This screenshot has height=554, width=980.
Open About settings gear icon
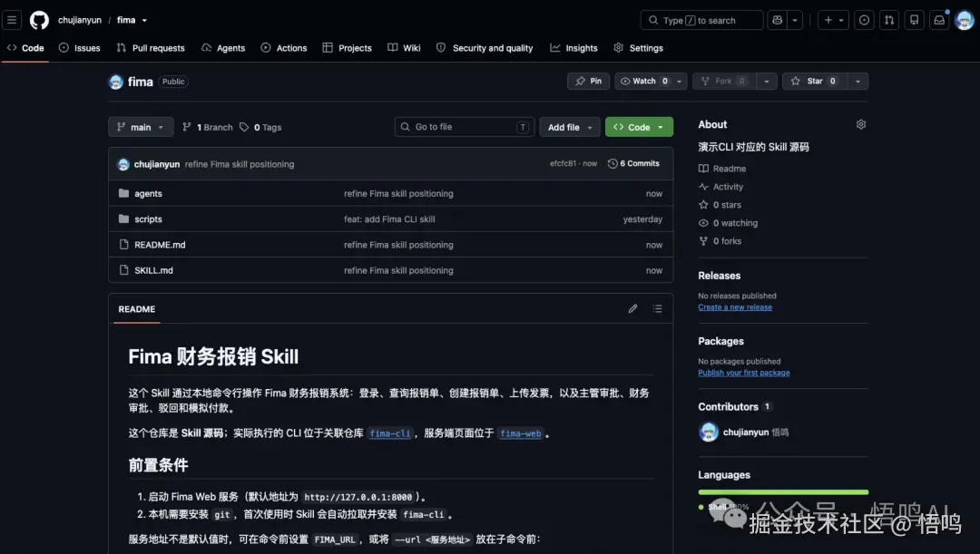[860, 124]
